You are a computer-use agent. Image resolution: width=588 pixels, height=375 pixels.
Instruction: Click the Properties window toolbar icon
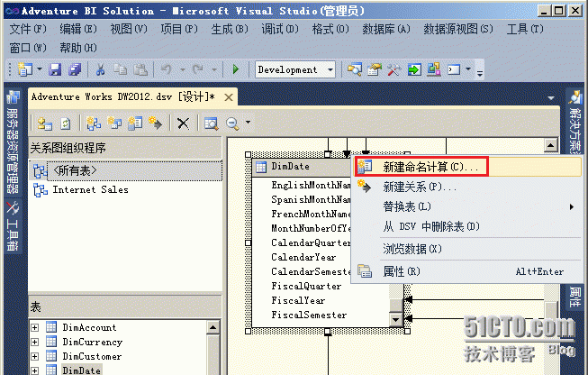375,69
